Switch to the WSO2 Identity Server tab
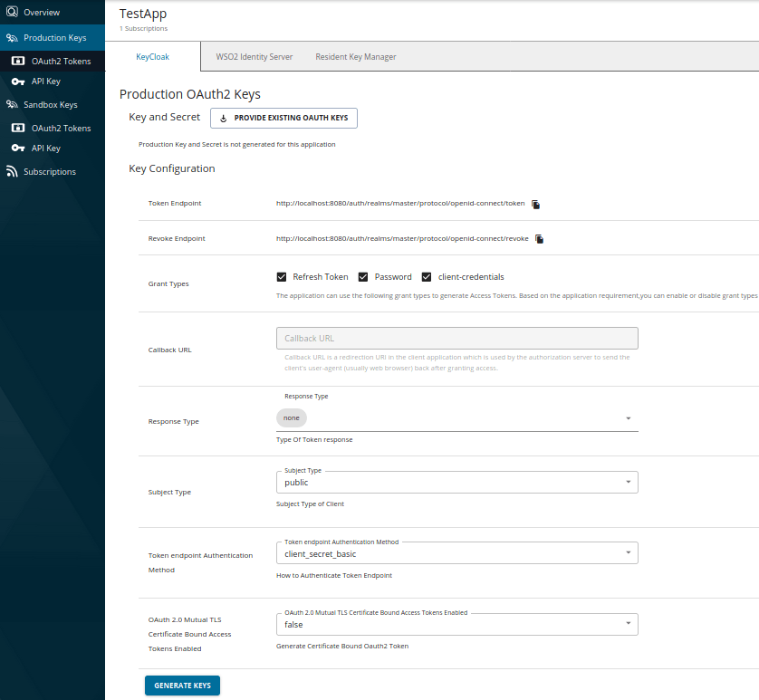 pos(253,55)
